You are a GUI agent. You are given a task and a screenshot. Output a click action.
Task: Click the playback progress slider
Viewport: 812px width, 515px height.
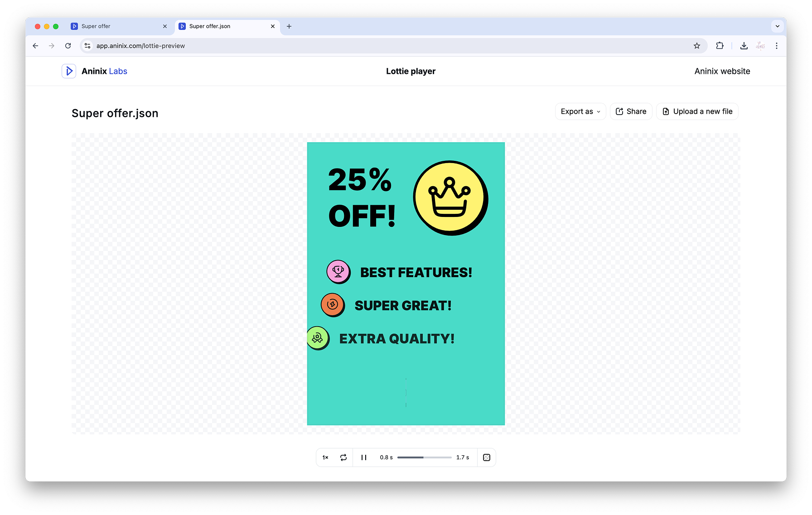424,457
